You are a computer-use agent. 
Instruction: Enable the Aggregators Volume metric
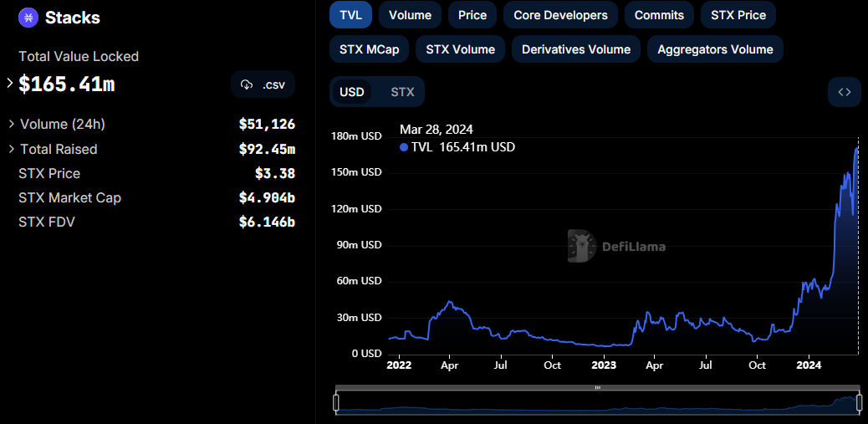[x=715, y=49]
